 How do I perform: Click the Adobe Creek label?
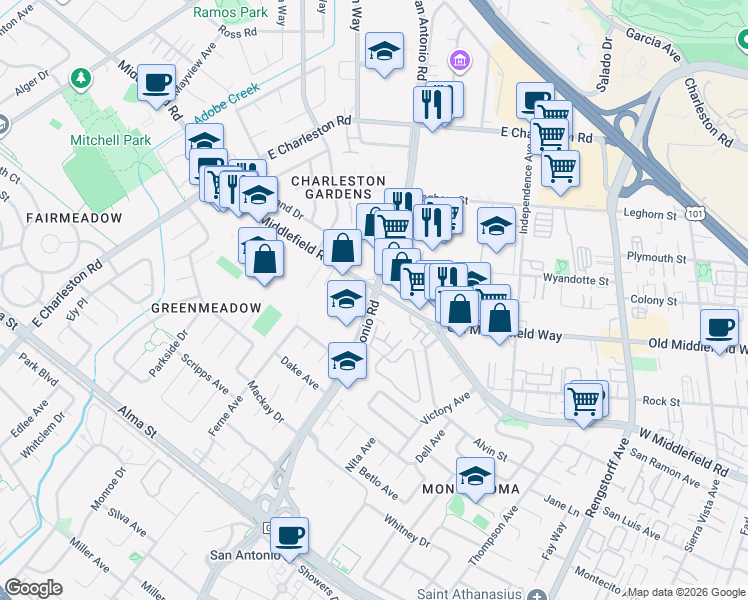[x=226, y=103]
